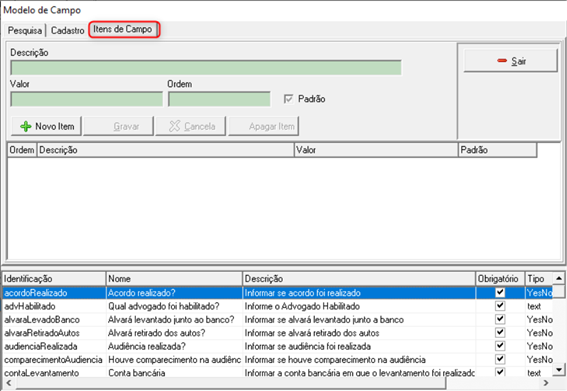This screenshot has width=567, height=391.
Task: Click the 'text' type in advHabilitado row
Action: 534,306
